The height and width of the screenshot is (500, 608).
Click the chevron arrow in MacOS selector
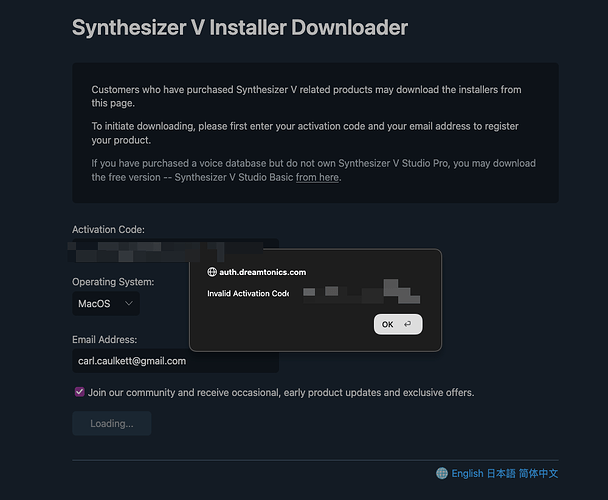(129, 303)
